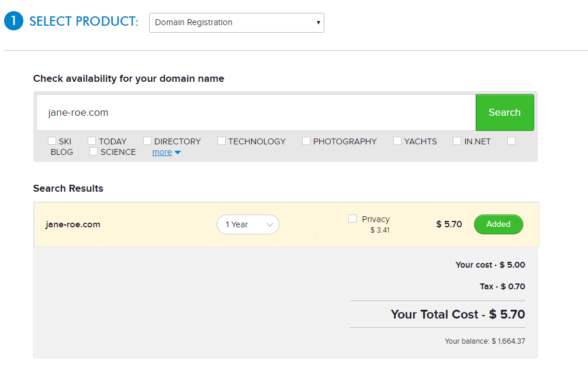Click the Your cost - $ 5.00 line
588x391 pixels.
[x=490, y=265]
